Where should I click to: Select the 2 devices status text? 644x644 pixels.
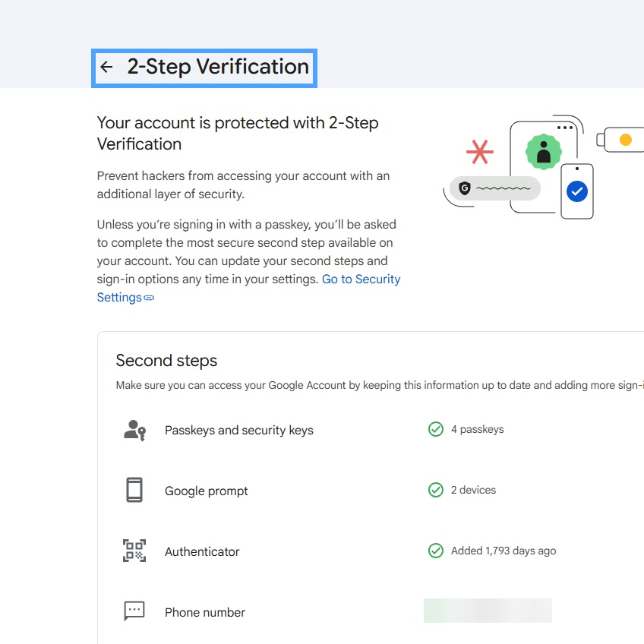(473, 490)
